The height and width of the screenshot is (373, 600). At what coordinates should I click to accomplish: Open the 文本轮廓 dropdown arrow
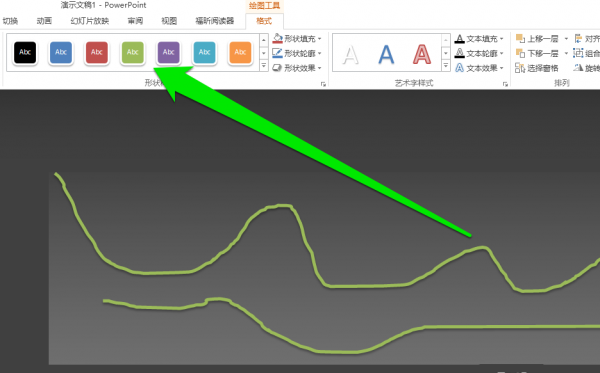502,53
